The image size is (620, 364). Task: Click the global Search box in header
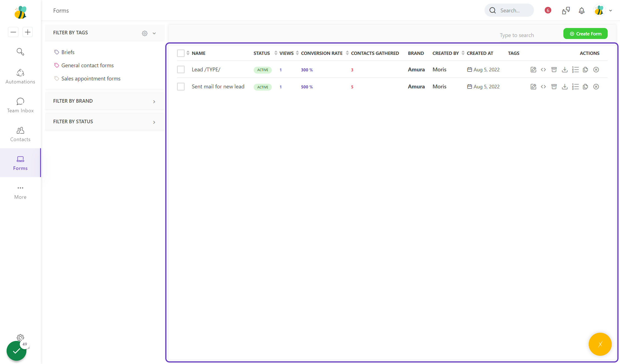tap(509, 10)
